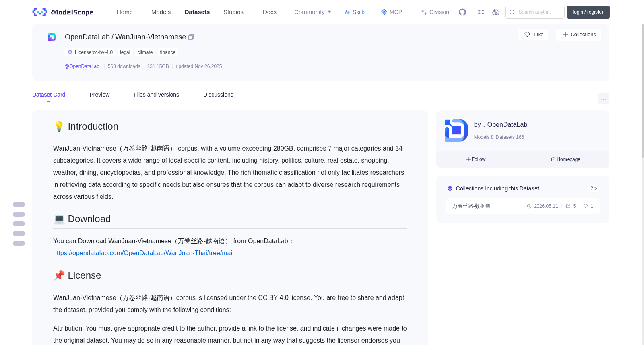Open the Models section
This screenshot has height=345, width=644.
[161, 12]
